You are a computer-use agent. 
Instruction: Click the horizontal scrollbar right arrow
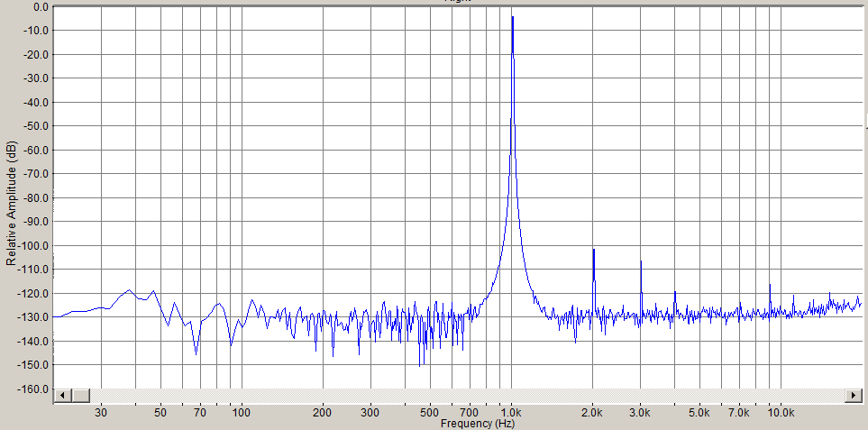click(853, 396)
